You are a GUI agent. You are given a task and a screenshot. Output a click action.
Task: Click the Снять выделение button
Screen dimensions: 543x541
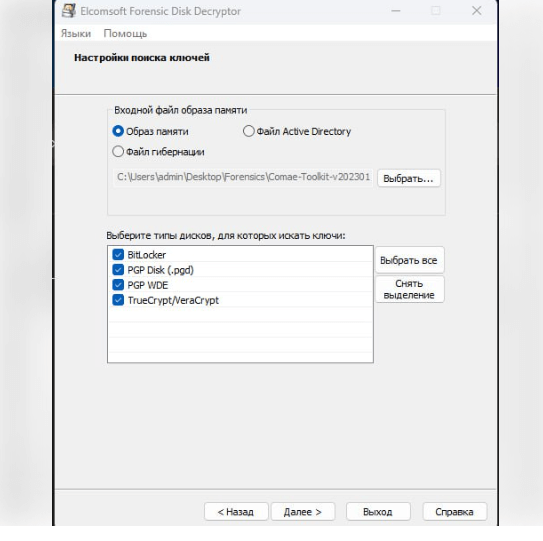coord(409,289)
